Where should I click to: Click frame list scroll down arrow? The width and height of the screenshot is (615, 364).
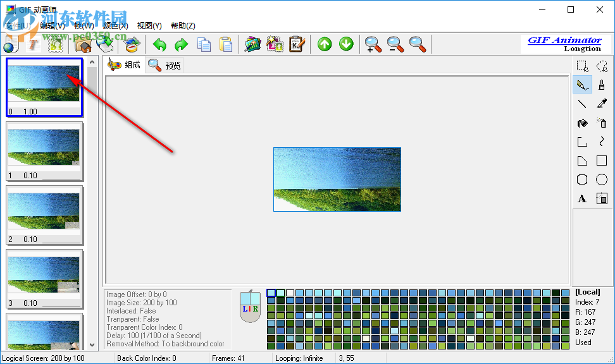(92, 345)
